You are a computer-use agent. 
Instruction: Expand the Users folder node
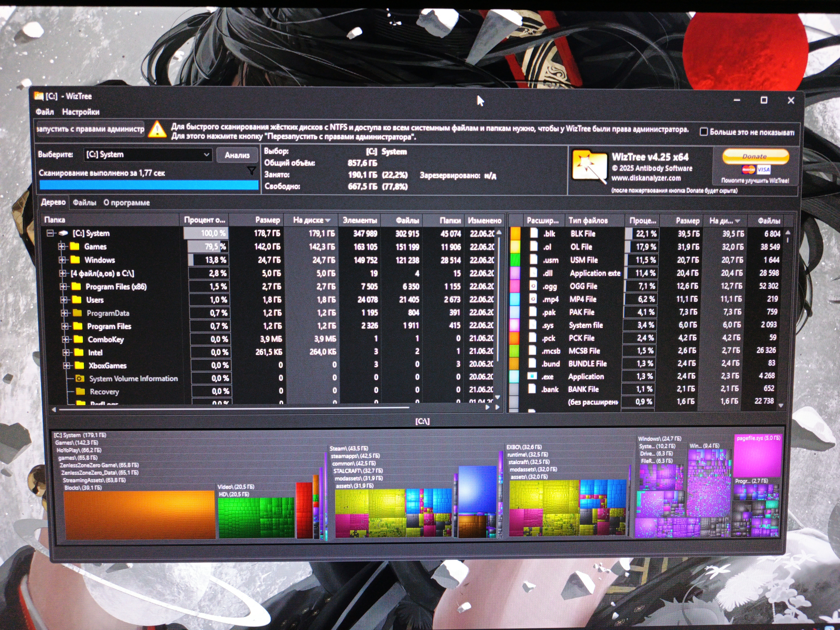coord(64,300)
